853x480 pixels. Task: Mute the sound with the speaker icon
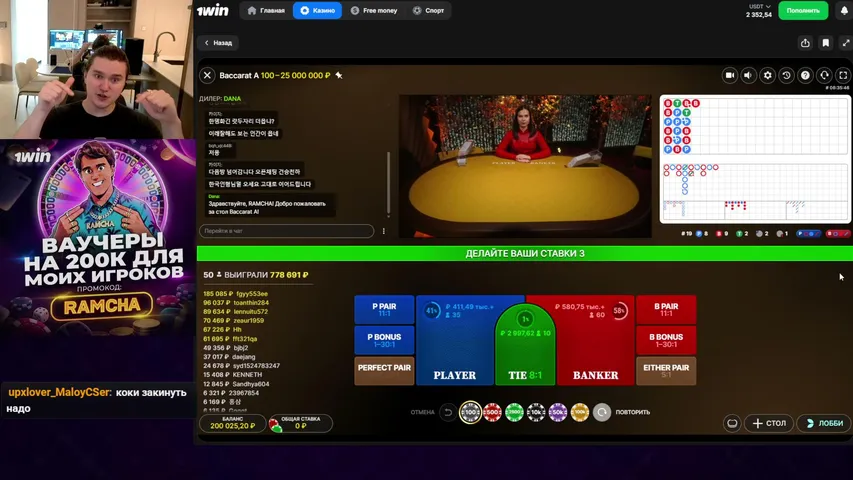tap(749, 75)
